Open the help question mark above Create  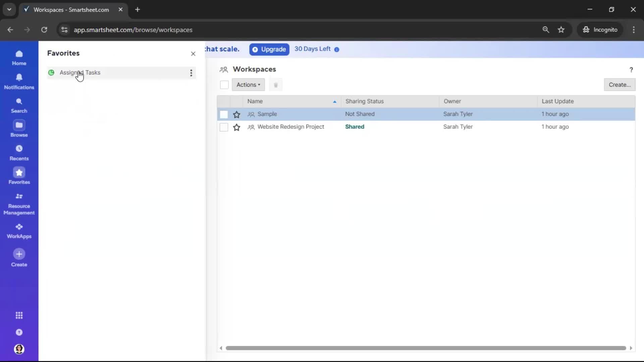pos(631,70)
